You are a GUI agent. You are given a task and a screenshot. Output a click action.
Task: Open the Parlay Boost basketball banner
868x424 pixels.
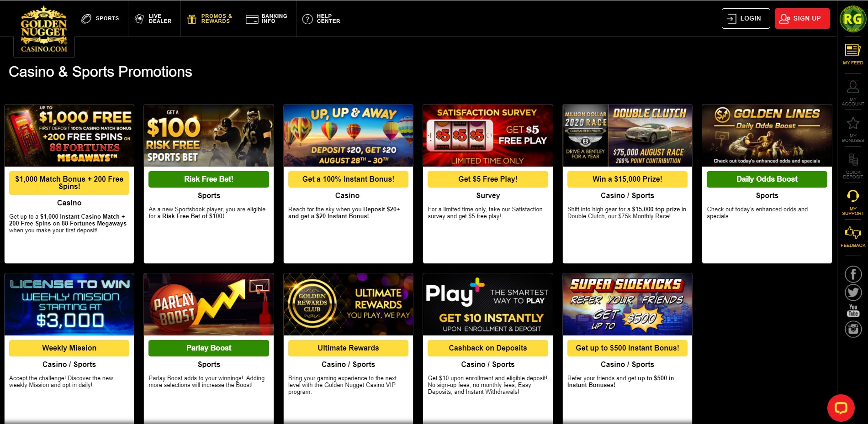(x=209, y=304)
